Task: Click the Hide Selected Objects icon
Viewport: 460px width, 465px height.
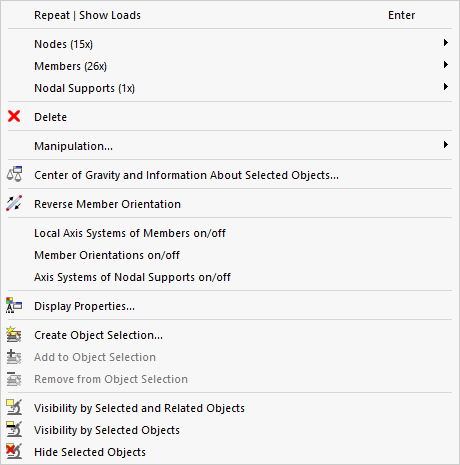Action: pos(14,451)
